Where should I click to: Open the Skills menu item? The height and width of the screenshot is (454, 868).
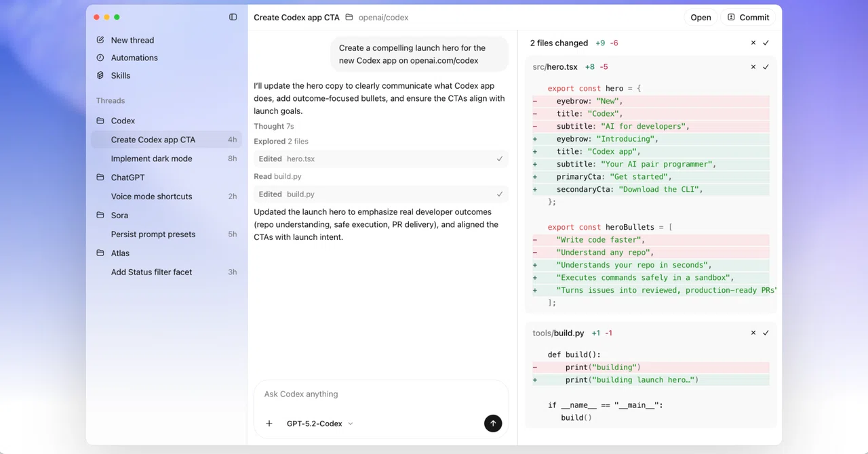pyautogui.click(x=166, y=75)
